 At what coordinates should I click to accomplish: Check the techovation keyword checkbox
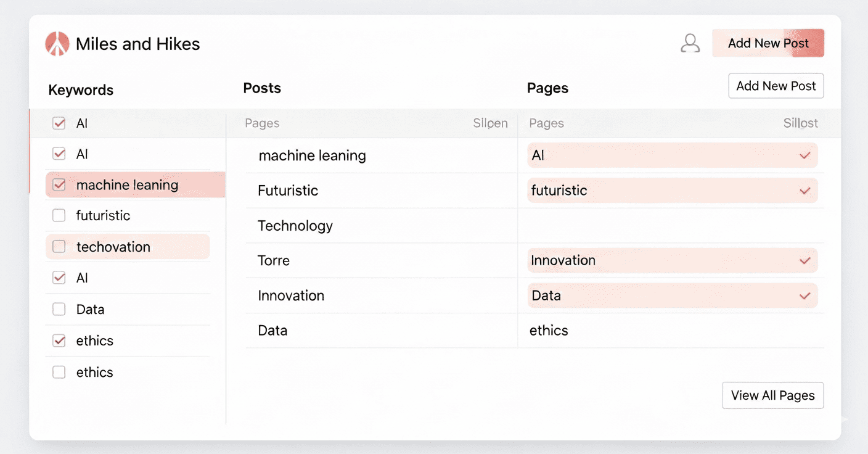click(59, 247)
